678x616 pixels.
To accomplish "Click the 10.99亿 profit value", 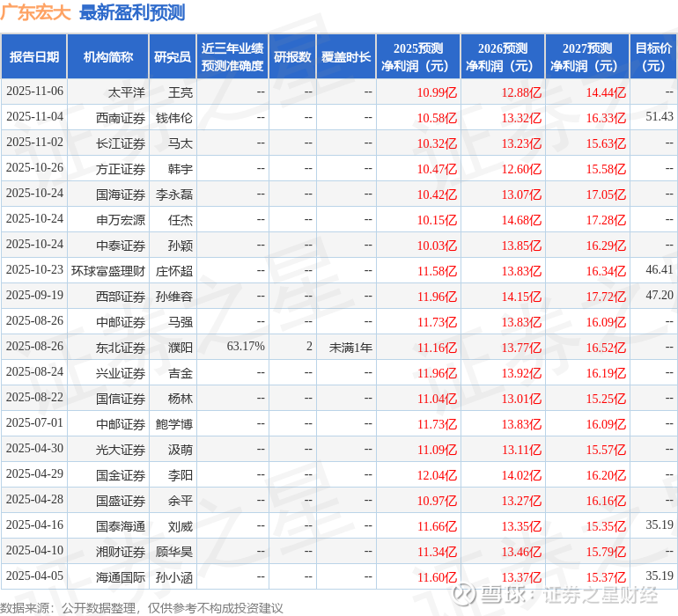I will coord(437,92).
